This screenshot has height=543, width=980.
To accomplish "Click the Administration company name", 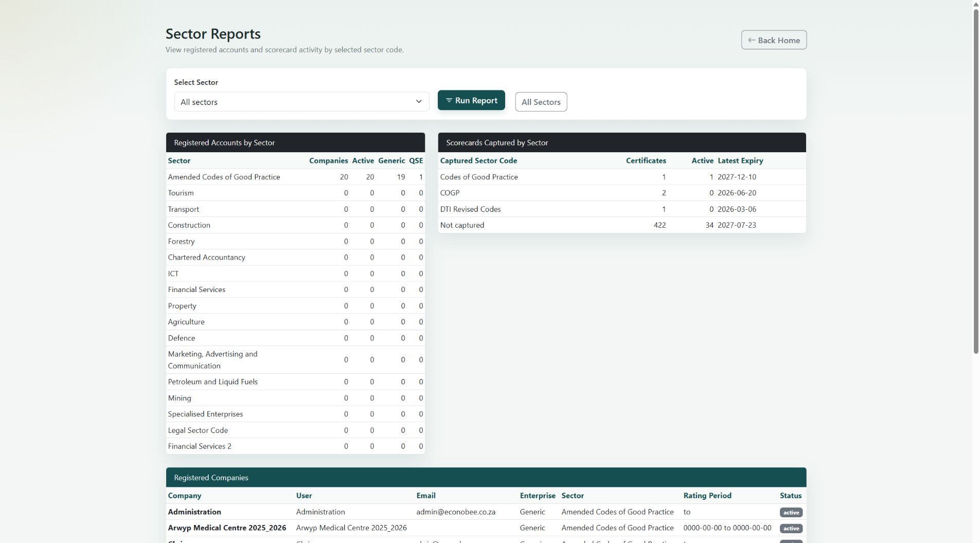I will (194, 512).
